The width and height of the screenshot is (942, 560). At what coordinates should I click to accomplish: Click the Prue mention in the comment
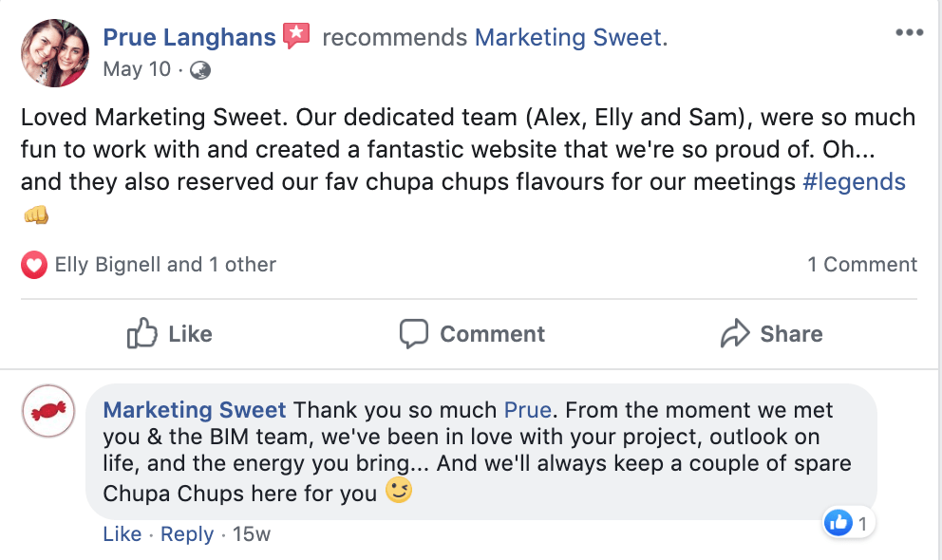527,410
